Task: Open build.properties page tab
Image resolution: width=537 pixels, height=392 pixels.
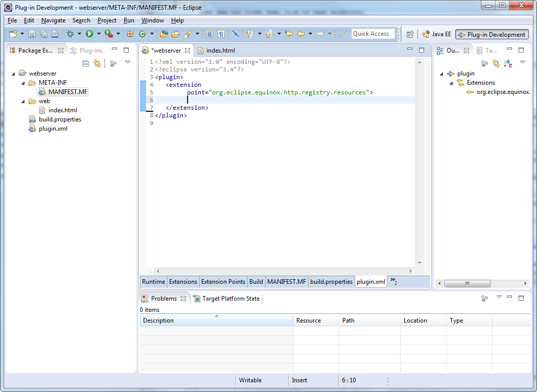Action: tap(331, 282)
